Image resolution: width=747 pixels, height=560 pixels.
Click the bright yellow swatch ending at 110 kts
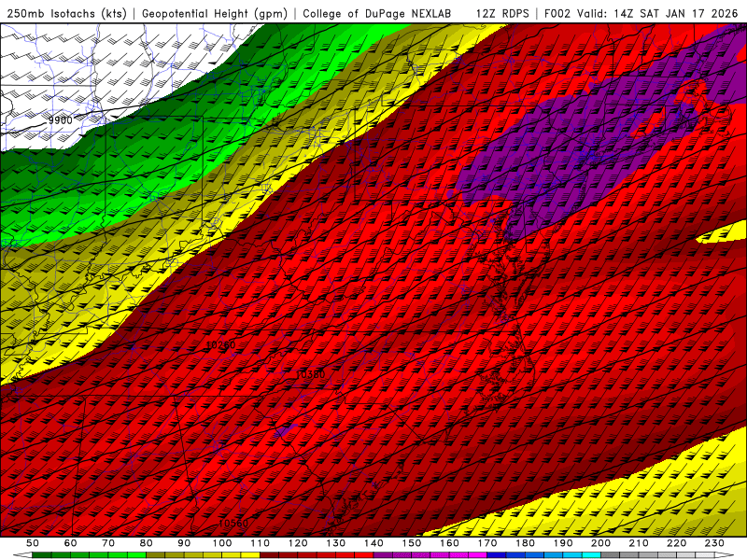coord(250,555)
